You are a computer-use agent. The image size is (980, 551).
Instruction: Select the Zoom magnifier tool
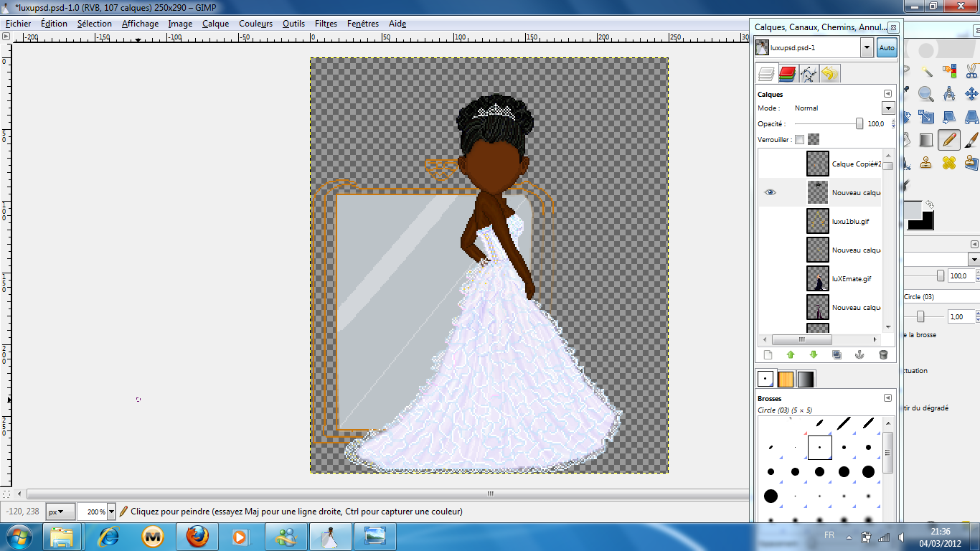(x=926, y=94)
